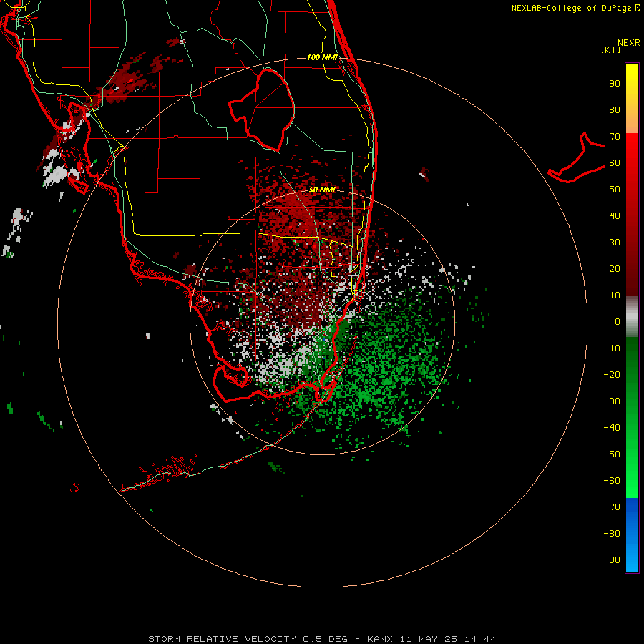The width and height of the screenshot is (644, 644).
Task: Click the 60 value on velocity scale
Action: pyautogui.click(x=615, y=163)
